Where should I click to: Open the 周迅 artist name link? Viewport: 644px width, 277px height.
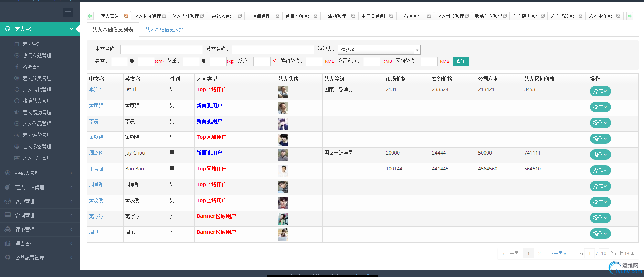(x=94, y=232)
